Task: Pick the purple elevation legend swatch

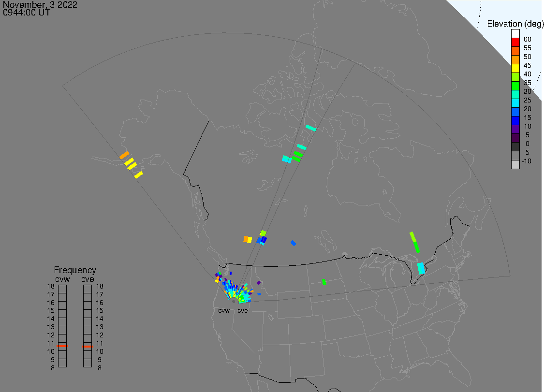Action: click(515, 129)
